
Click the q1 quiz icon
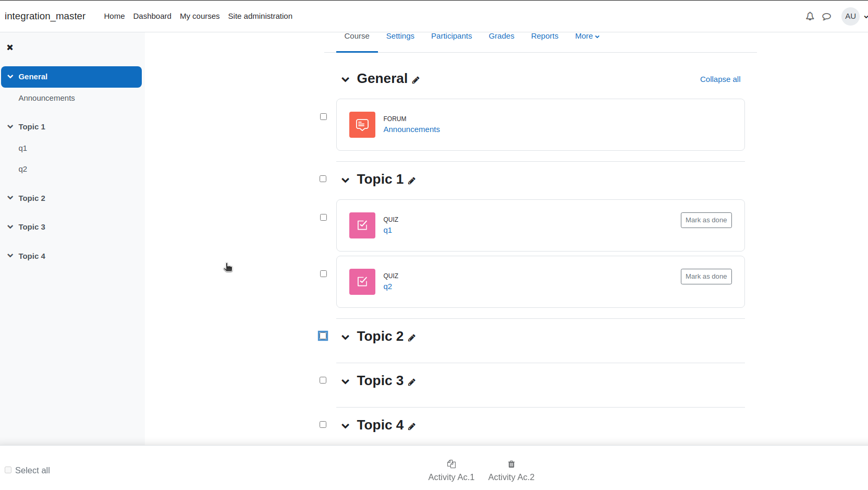point(362,225)
